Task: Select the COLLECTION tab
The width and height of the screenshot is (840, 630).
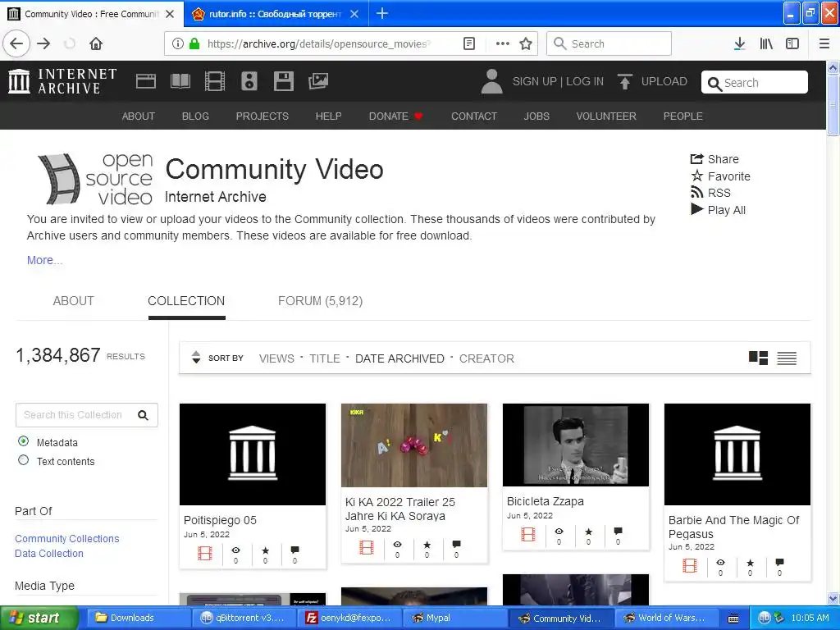Action: pyautogui.click(x=186, y=301)
